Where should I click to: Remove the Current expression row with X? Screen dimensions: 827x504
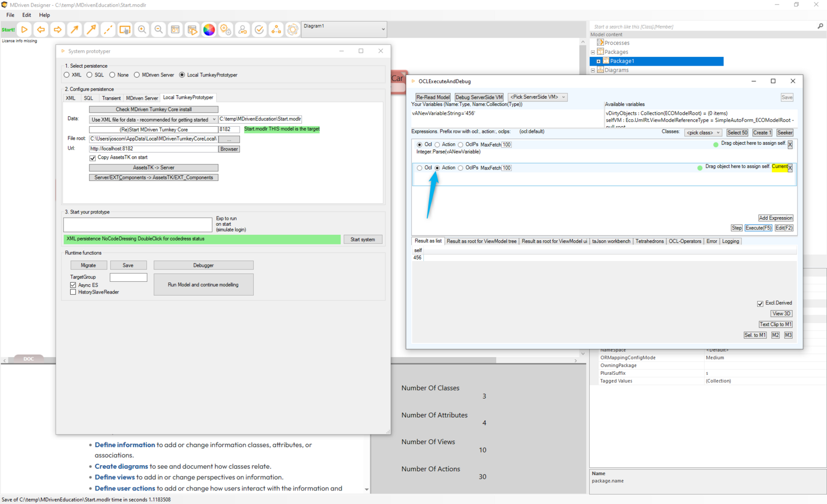click(x=790, y=168)
